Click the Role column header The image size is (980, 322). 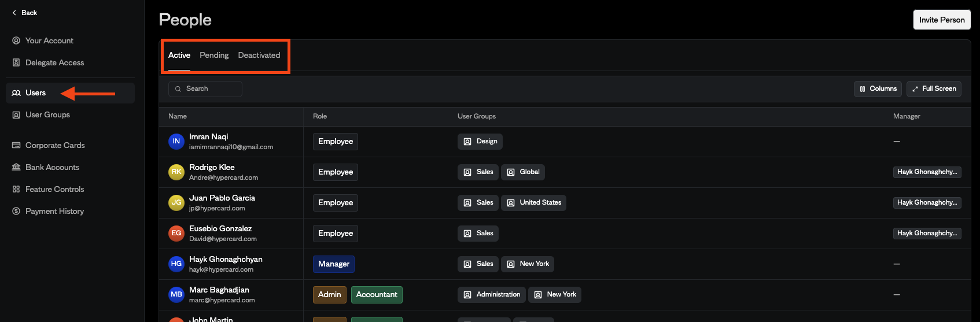320,116
